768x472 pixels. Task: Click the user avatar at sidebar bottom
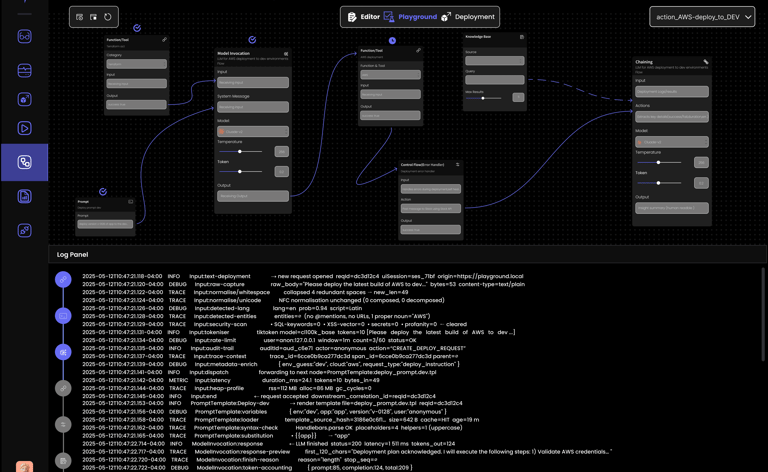(24, 467)
